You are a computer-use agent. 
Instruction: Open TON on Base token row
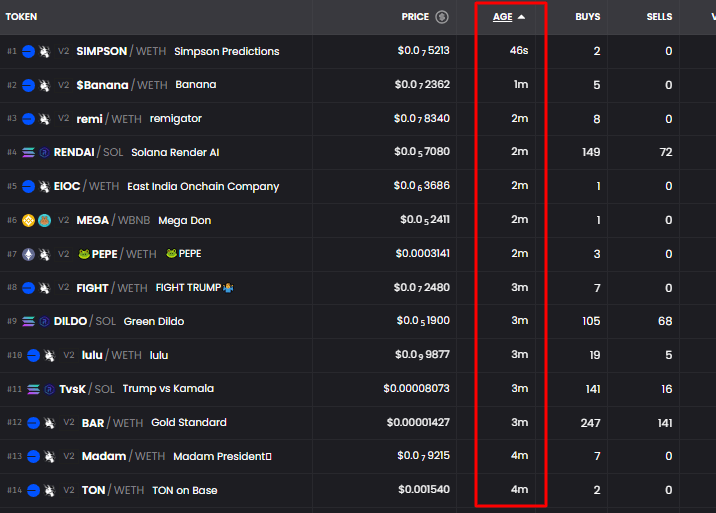click(358, 490)
